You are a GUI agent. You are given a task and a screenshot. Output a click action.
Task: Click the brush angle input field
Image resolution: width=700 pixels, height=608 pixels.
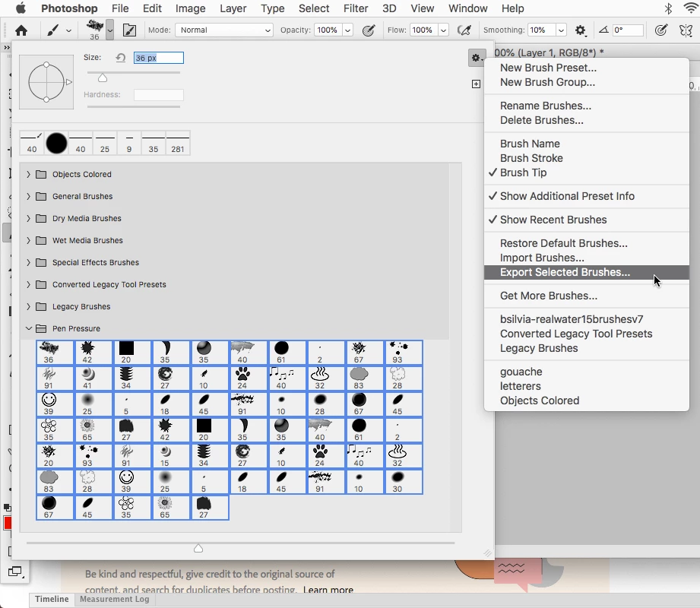coord(628,30)
